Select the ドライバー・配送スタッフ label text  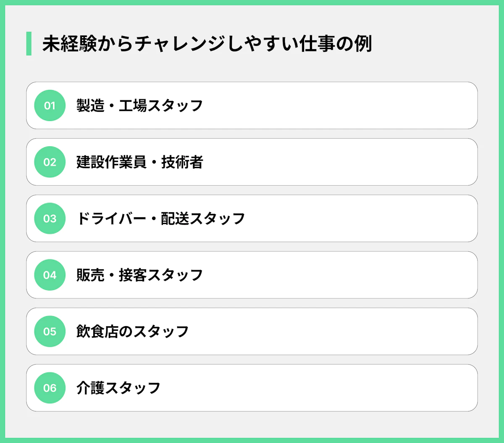160,219
